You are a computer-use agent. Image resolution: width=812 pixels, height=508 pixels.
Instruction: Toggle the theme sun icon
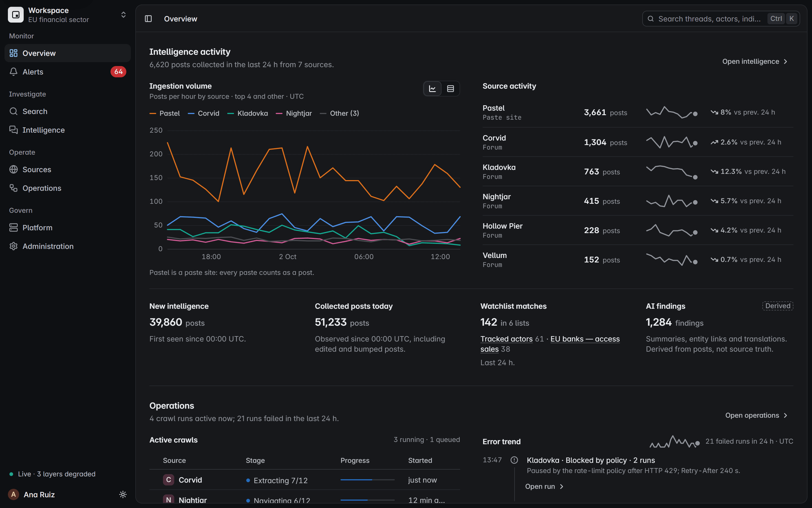pyautogui.click(x=123, y=494)
